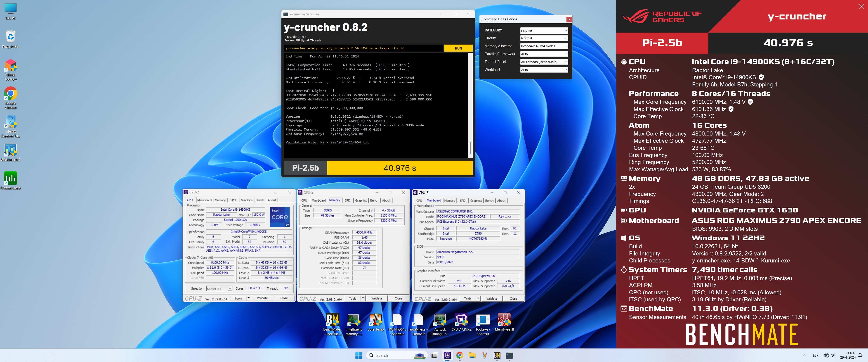The image size is (868, 362).
Task: Switch to CPU tab in Mainboard CPU-Z window
Action: (x=419, y=201)
